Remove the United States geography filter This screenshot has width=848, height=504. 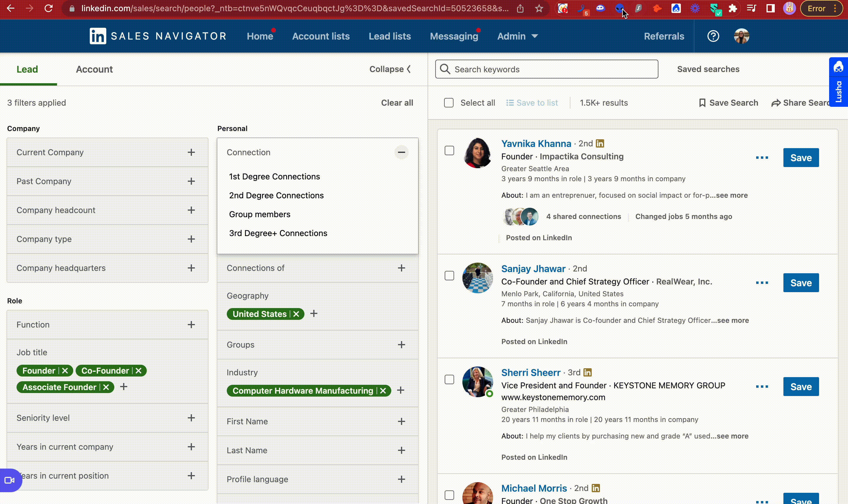[x=296, y=314]
